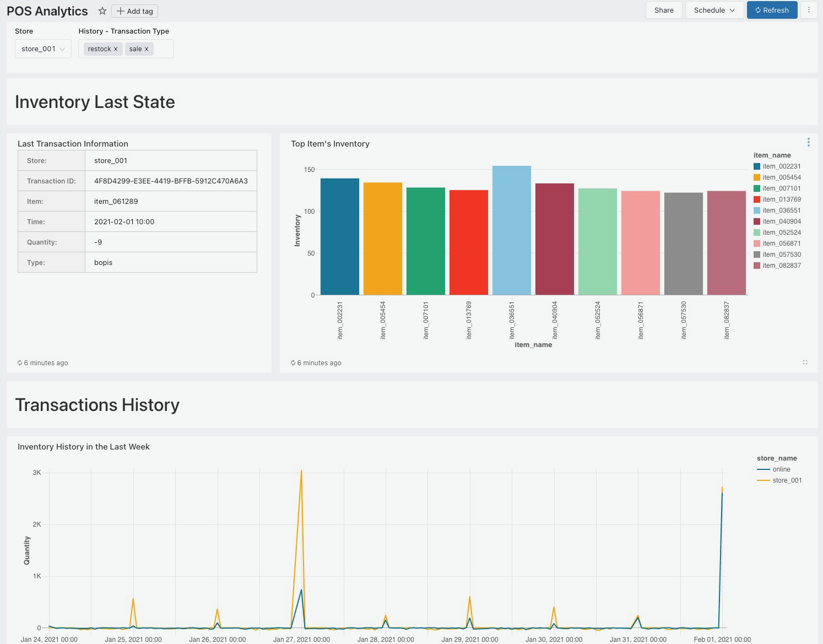The height and width of the screenshot is (644, 823).
Task: Click the Jan 27 spike peak on line chart
Action: coord(301,470)
